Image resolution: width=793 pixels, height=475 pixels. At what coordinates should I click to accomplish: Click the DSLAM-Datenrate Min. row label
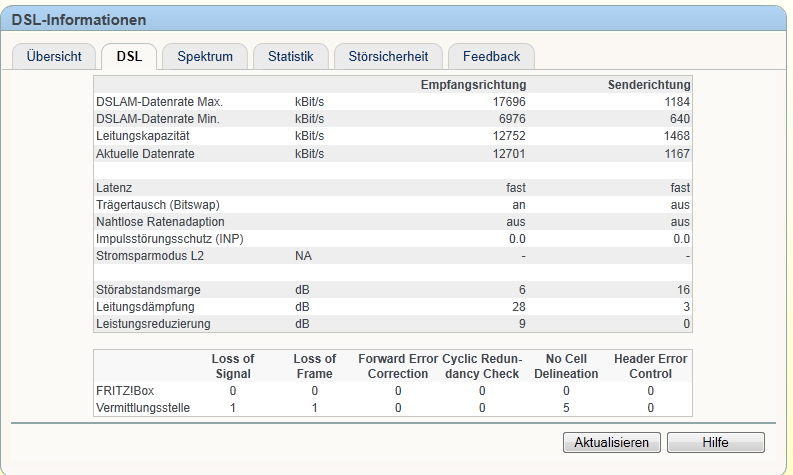158,119
